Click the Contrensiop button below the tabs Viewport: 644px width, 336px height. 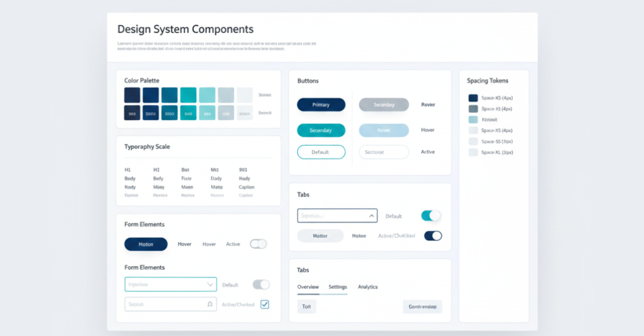click(x=422, y=307)
